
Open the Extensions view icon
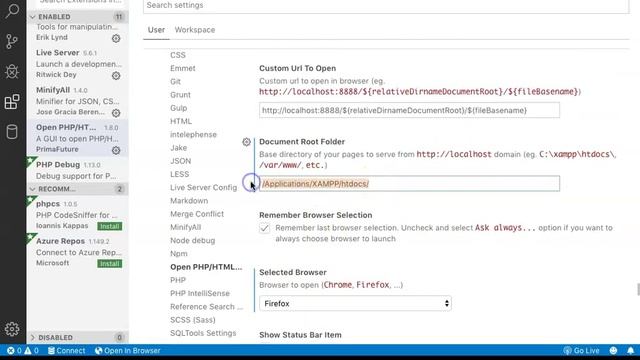coord(12,102)
